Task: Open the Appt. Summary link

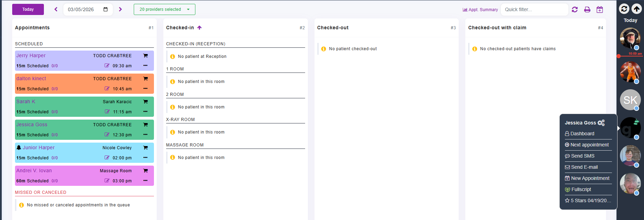Action: point(480,10)
